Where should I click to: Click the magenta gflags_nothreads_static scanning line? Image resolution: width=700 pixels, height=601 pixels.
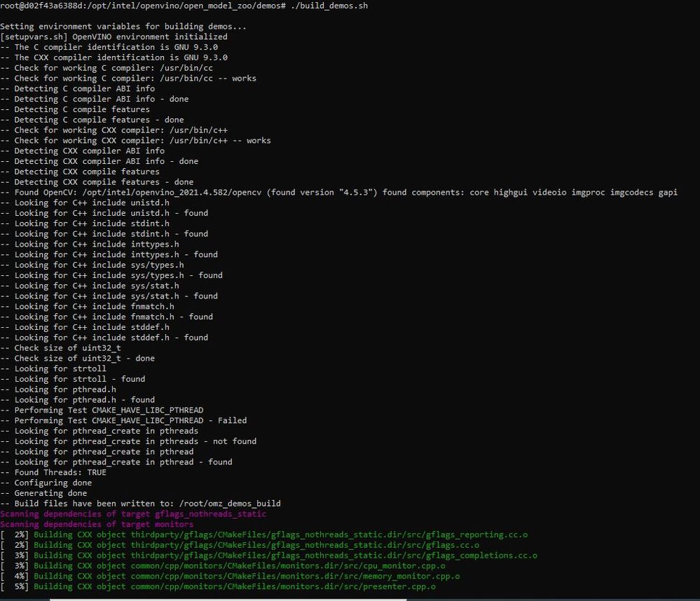(x=133, y=514)
